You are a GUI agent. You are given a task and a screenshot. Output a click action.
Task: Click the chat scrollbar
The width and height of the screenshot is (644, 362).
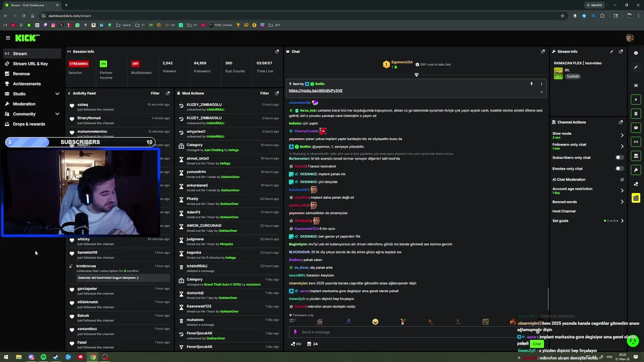[x=548, y=300]
